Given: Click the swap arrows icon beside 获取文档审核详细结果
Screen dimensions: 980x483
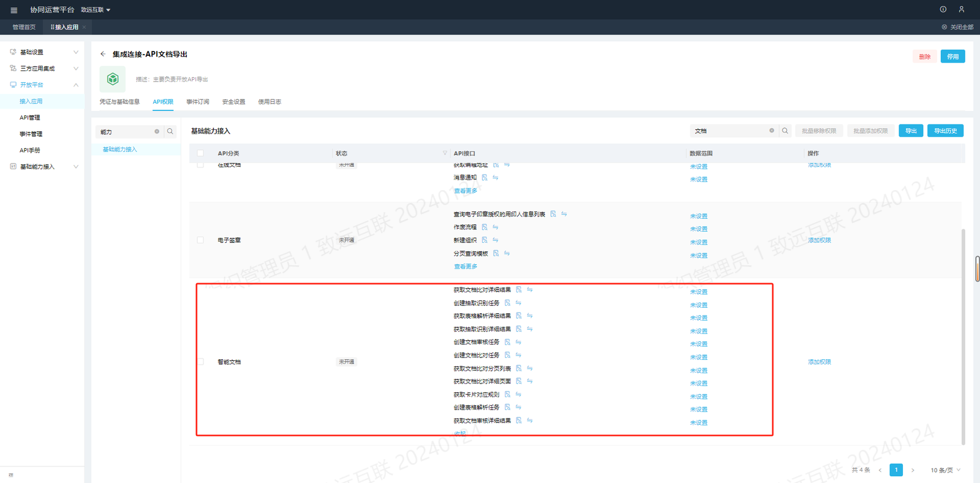Looking at the screenshot, I should [530, 420].
